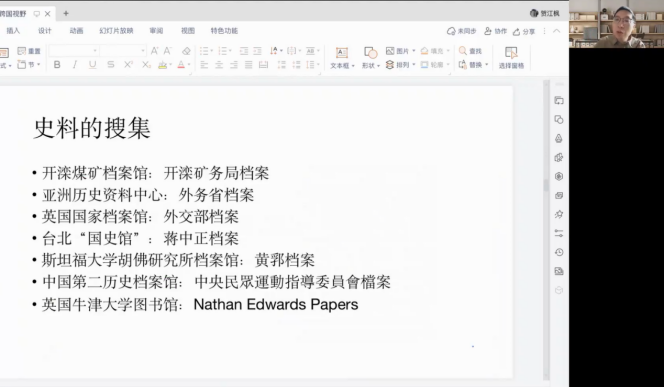Open the animation star sidebar icon

click(559, 214)
